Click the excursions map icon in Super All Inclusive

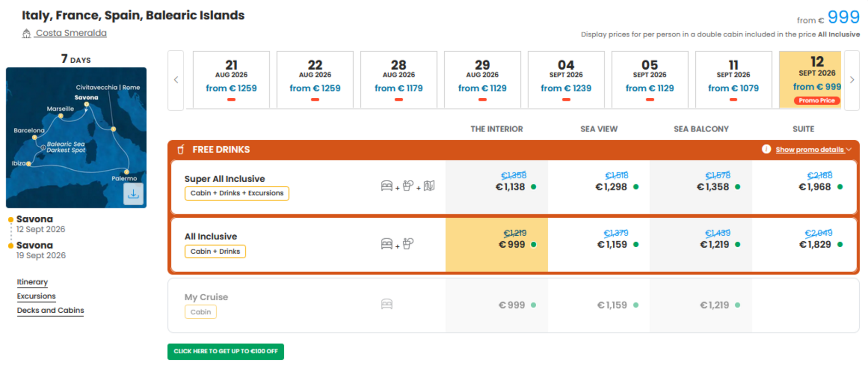[429, 186]
